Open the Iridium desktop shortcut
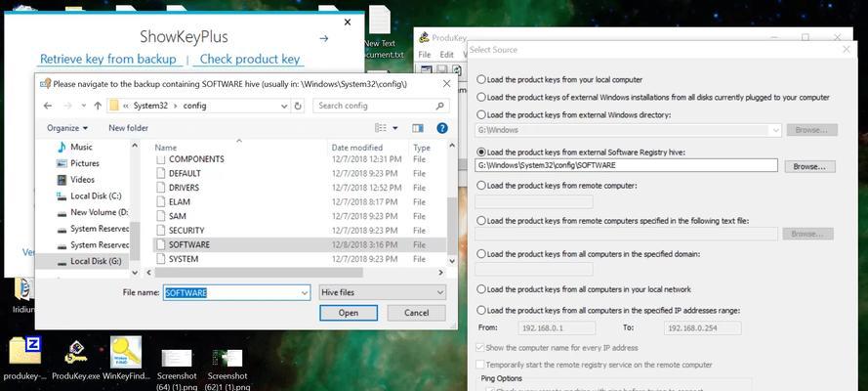Viewport: 868px width, 391px height. (23, 295)
